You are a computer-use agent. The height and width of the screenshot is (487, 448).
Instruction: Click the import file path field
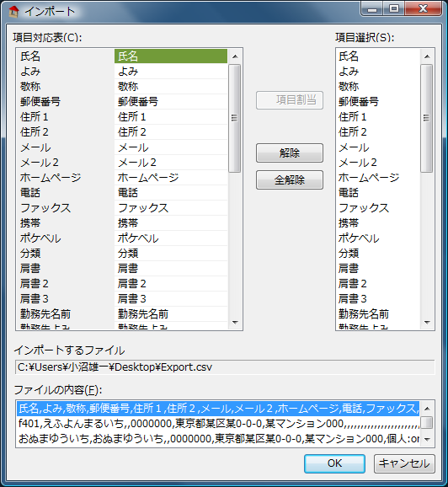pos(225,367)
